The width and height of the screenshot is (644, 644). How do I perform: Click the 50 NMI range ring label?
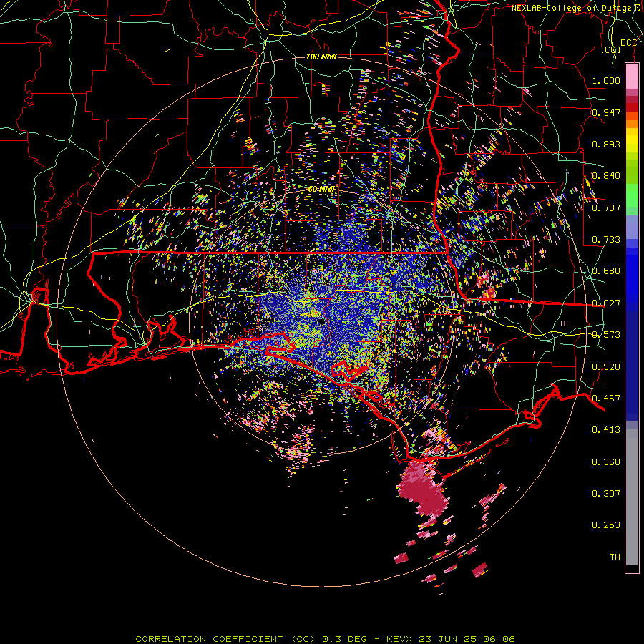click(x=321, y=190)
